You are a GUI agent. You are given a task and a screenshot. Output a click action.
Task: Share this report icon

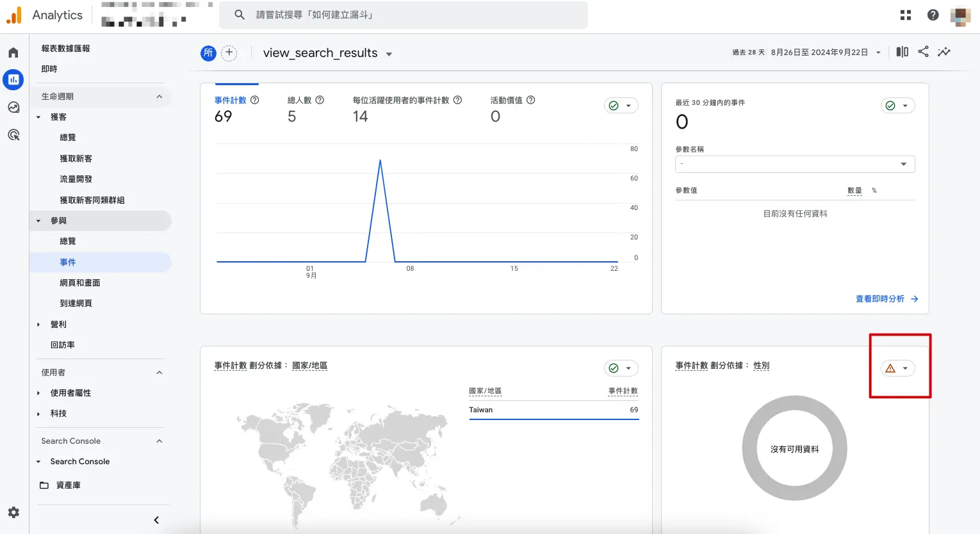[x=923, y=52]
